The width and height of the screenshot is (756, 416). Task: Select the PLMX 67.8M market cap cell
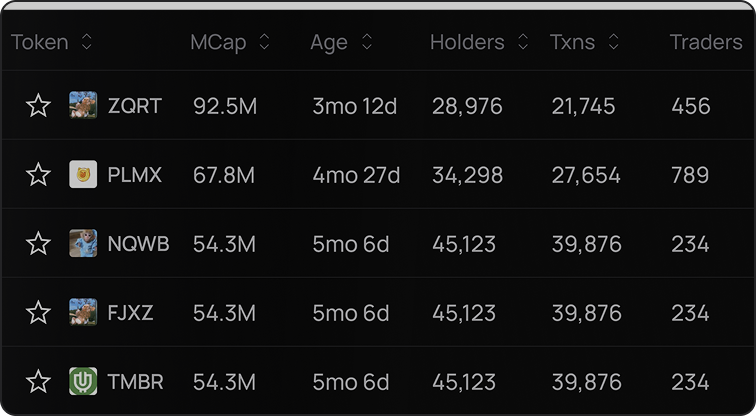[224, 175]
